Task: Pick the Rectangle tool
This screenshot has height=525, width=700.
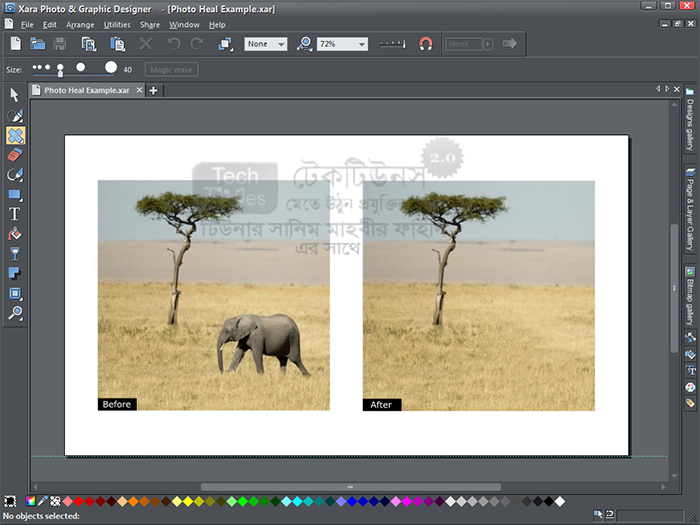Action: click(x=15, y=194)
